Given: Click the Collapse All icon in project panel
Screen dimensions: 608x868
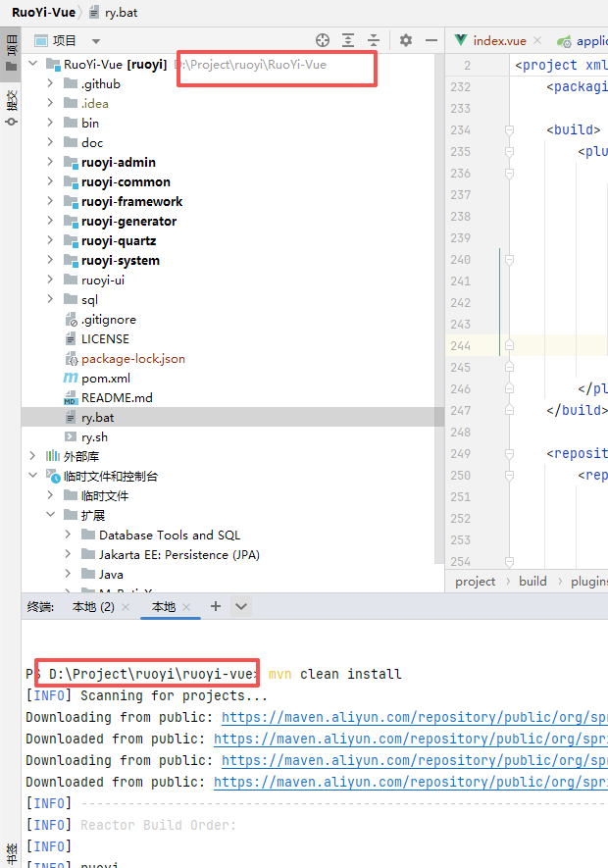Looking at the screenshot, I should (x=374, y=40).
